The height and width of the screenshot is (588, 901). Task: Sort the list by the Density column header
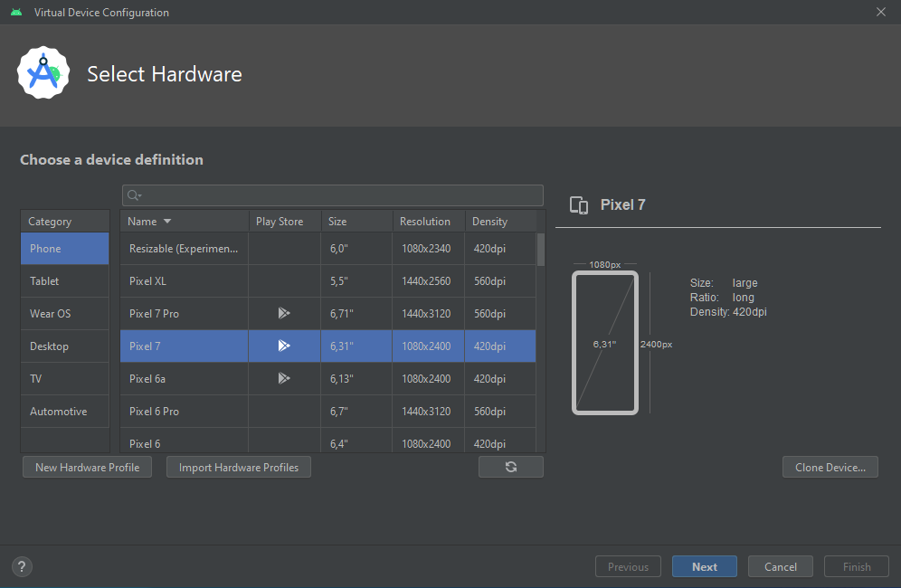coord(489,221)
